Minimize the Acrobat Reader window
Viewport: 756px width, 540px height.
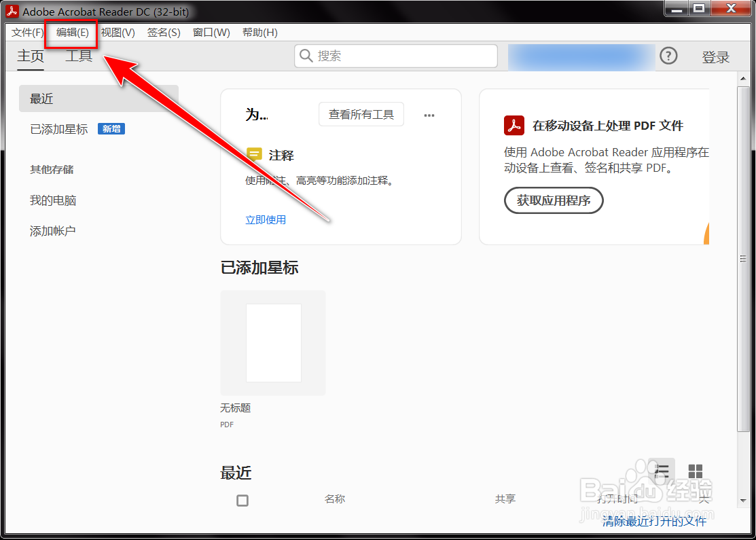pos(677,9)
